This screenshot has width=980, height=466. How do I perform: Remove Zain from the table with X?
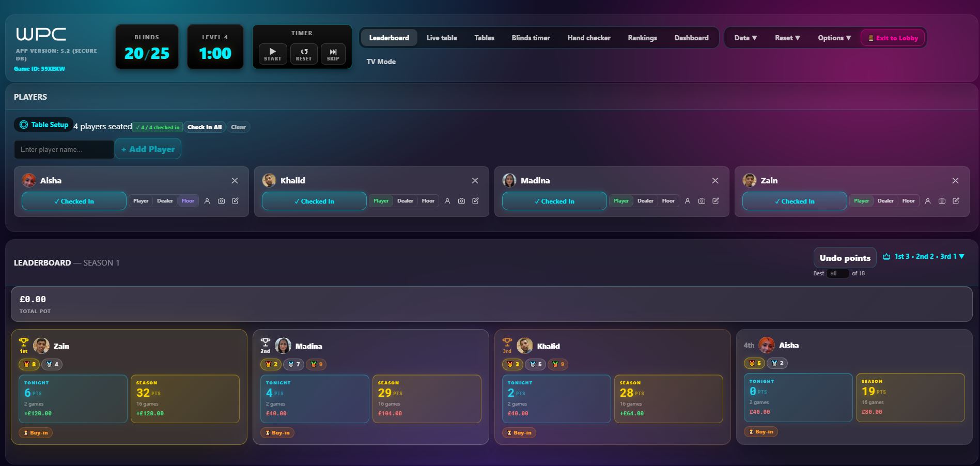point(955,180)
